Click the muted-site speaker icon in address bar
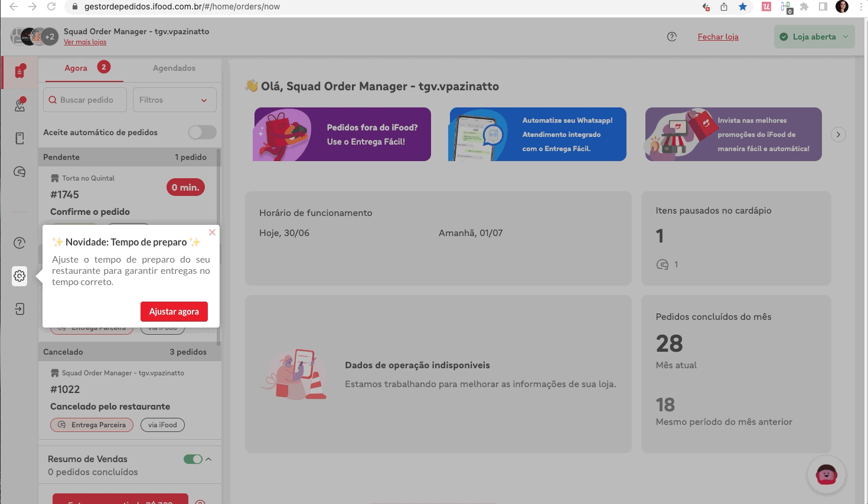This screenshot has height=504, width=868. 706,6
